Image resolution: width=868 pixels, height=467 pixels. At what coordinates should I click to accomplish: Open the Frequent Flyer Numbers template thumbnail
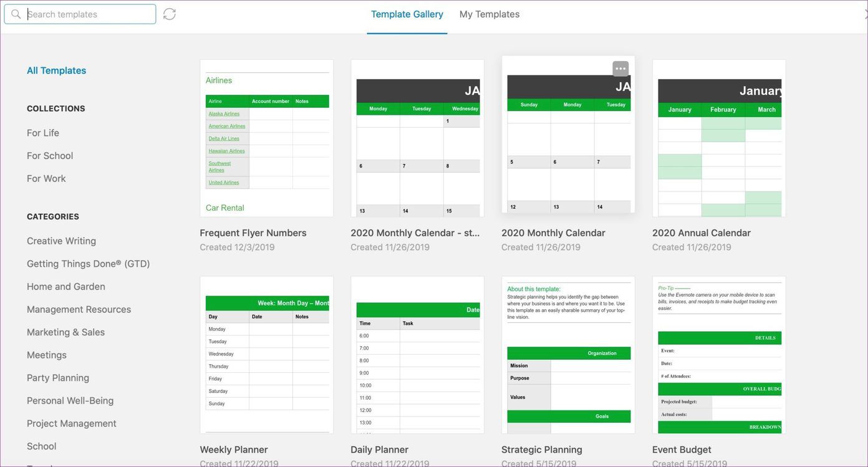point(267,138)
